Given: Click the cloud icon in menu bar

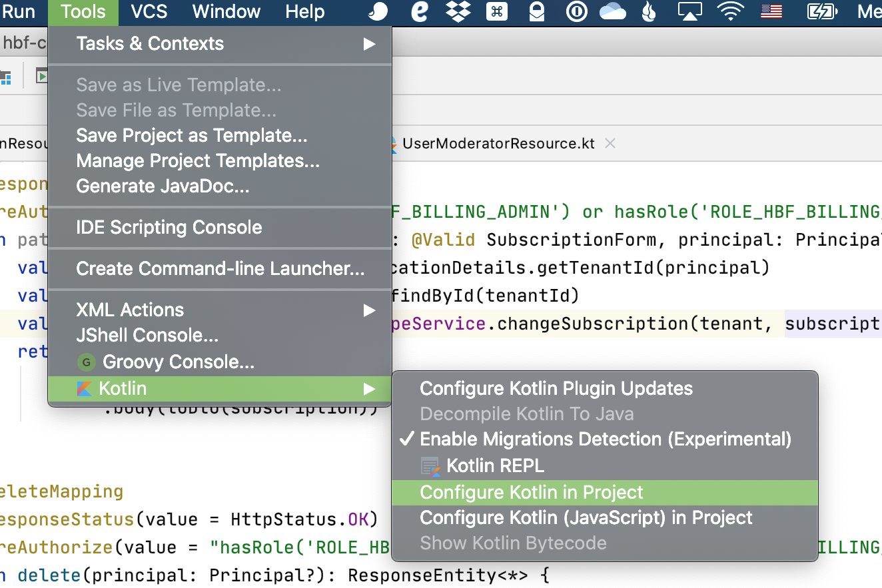Looking at the screenshot, I should (614, 11).
